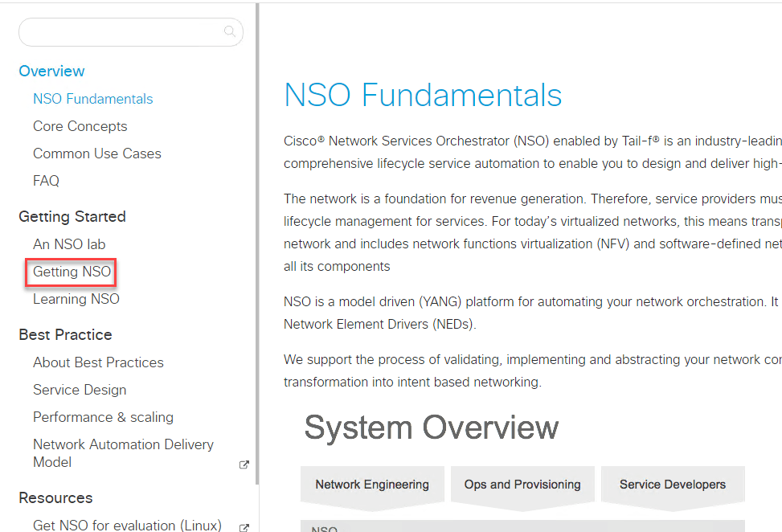Viewport: 782px width, 532px height.
Task: Open Performance & scaling page
Action: [103, 417]
